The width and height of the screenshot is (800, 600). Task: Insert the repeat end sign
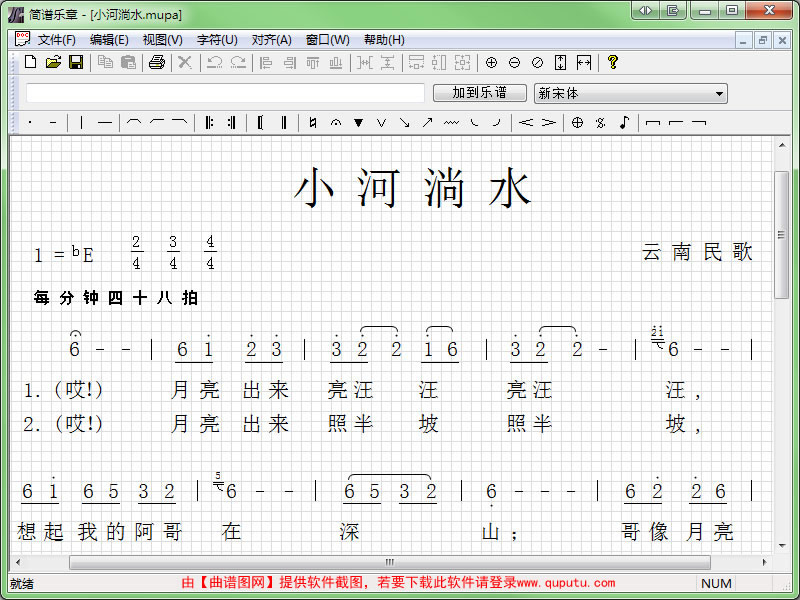(x=232, y=122)
